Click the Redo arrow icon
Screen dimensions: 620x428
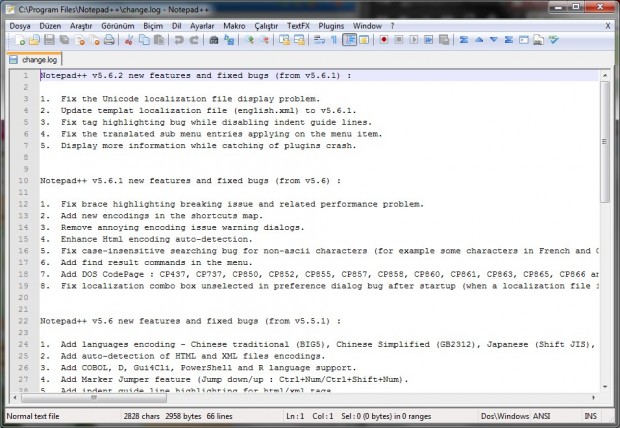194,40
